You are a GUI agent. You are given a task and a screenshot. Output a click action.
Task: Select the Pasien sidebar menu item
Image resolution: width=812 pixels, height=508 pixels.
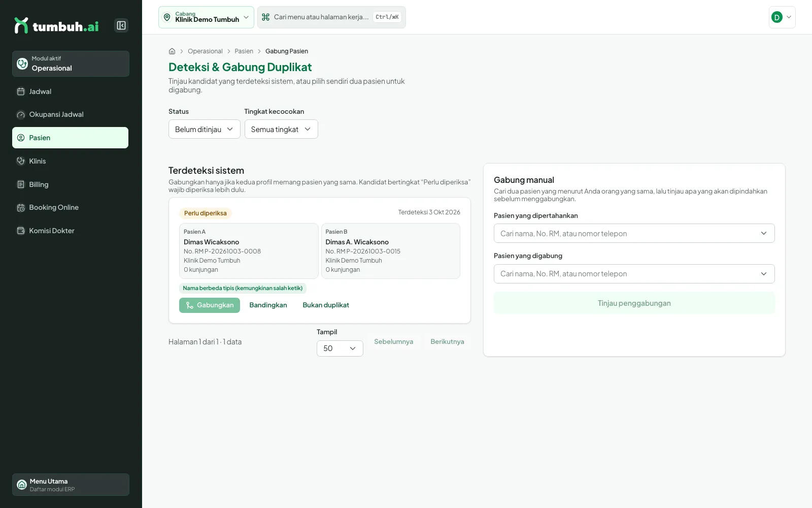pyautogui.click(x=70, y=138)
